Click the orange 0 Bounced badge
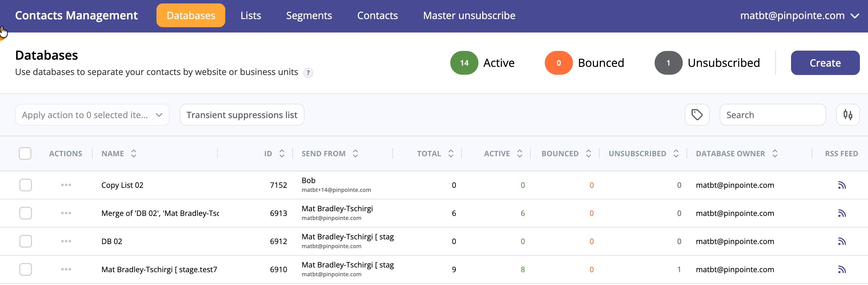 [x=558, y=63]
